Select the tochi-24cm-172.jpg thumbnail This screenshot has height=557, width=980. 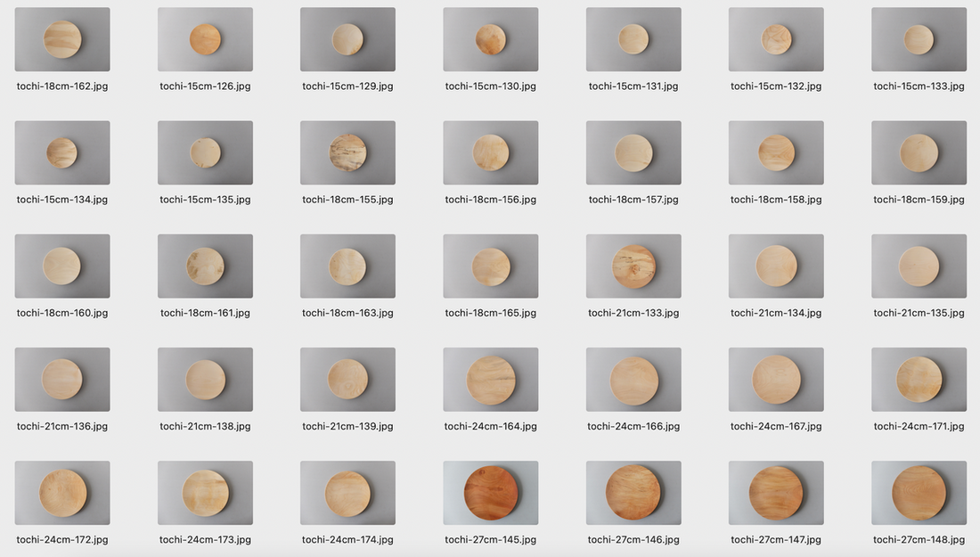(62, 493)
